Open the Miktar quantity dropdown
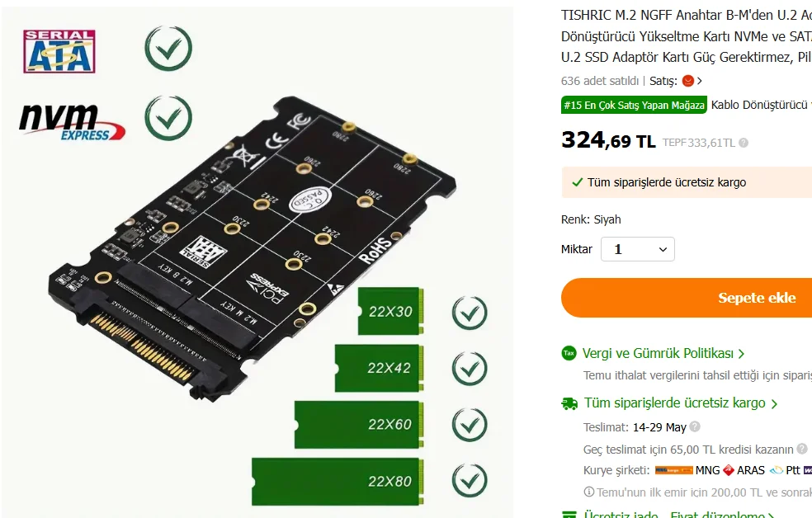812x518 pixels. click(638, 249)
